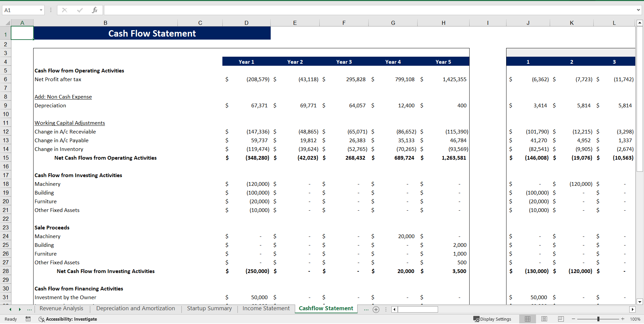This screenshot has height=324, width=644.
Task: Click the macro recording icon near Ready
Action: (28, 319)
